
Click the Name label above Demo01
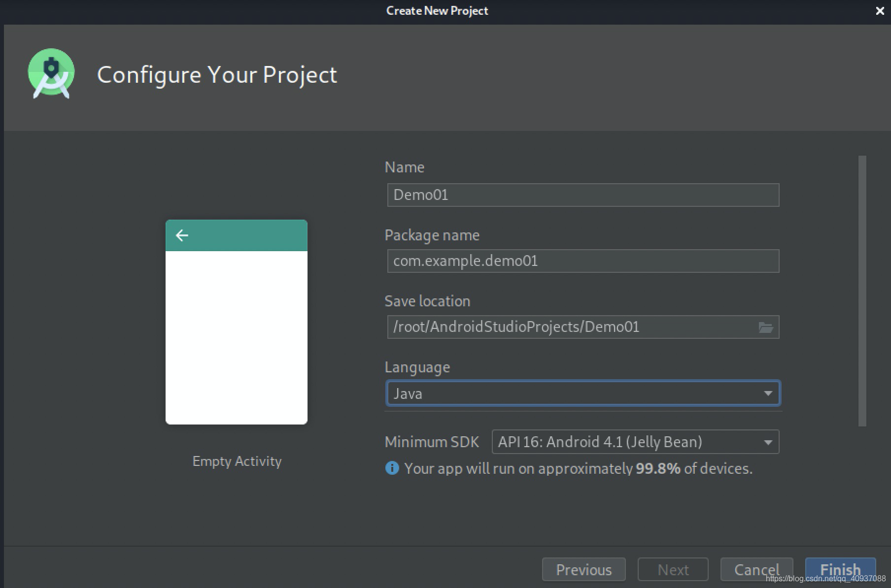(404, 167)
